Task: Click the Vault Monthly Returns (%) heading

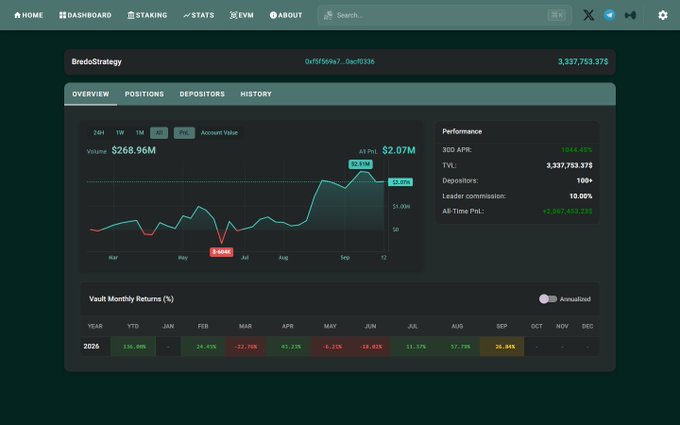Action: [x=131, y=299]
